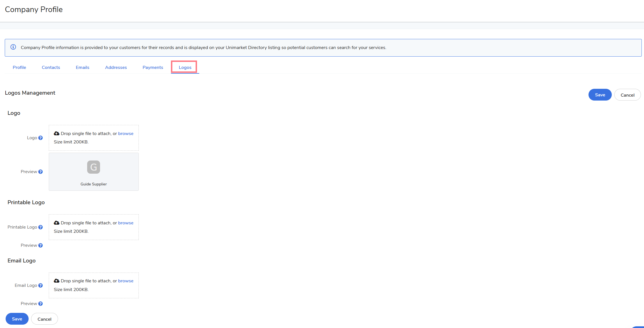Image resolution: width=644 pixels, height=328 pixels.
Task: Click help icon beside Printable Logo Preview
Action: [41, 245]
